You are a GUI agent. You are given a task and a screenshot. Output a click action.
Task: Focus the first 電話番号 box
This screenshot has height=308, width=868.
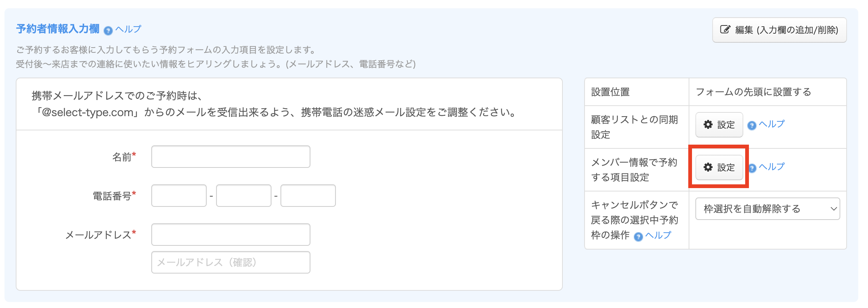point(179,196)
